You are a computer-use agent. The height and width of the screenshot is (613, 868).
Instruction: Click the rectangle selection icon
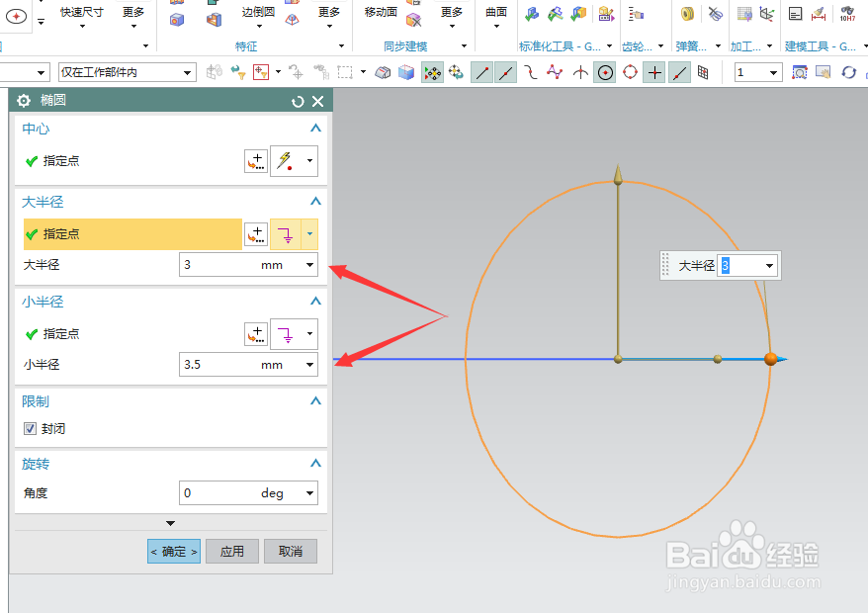345,72
